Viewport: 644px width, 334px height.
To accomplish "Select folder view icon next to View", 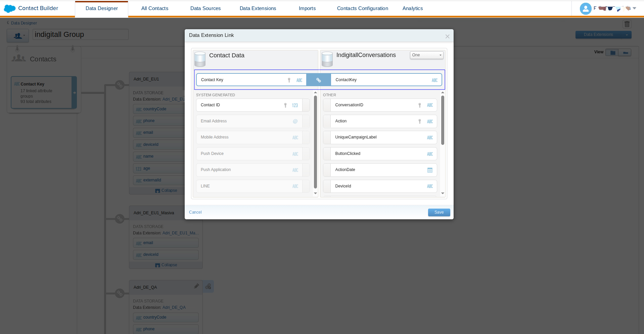I will click(612, 53).
